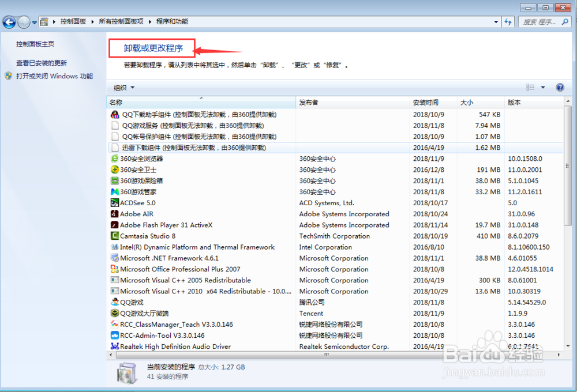This screenshot has height=392, width=577.
Task: Click size 410 MB cell
Action: (488, 236)
